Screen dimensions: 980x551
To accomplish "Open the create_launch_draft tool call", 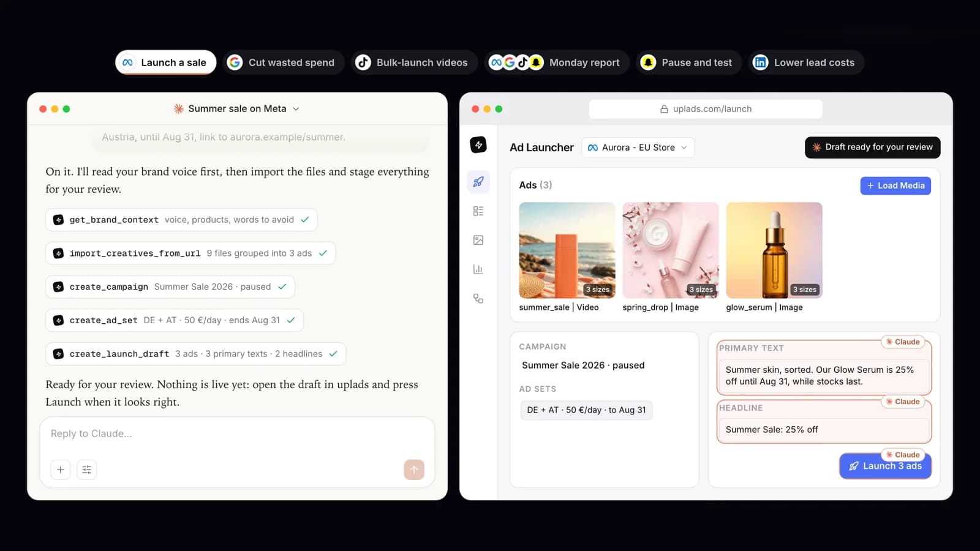I will (195, 354).
